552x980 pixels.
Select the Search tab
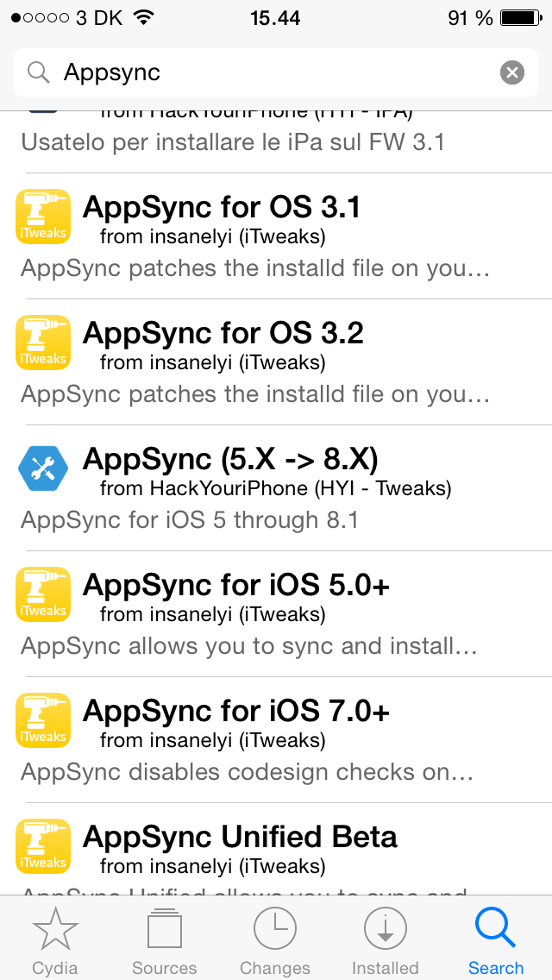496,940
